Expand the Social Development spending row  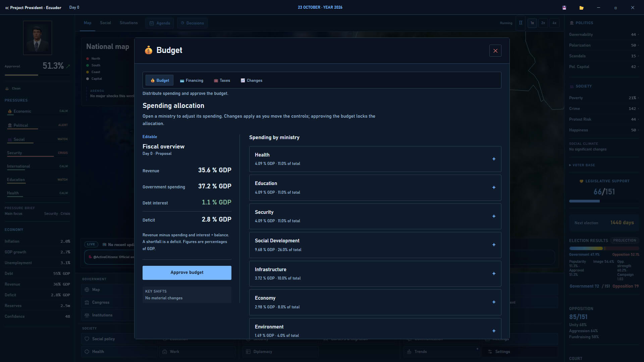tap(375, 245)
